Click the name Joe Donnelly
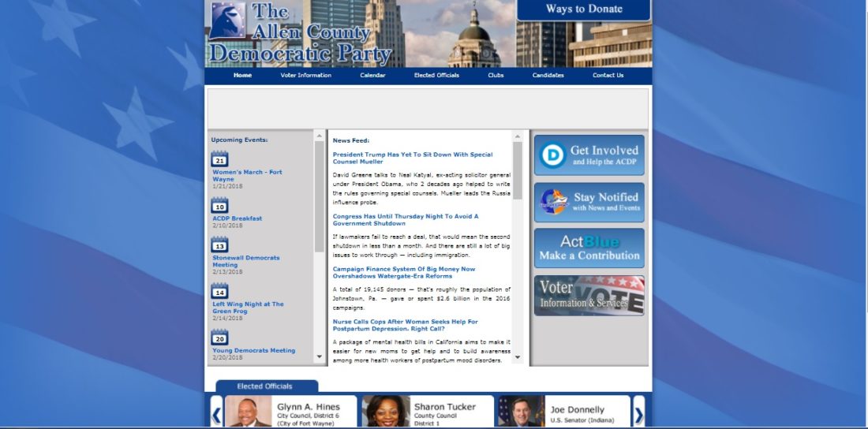The width and height of the screenshot is (868, 429). (x=578, y=410)
